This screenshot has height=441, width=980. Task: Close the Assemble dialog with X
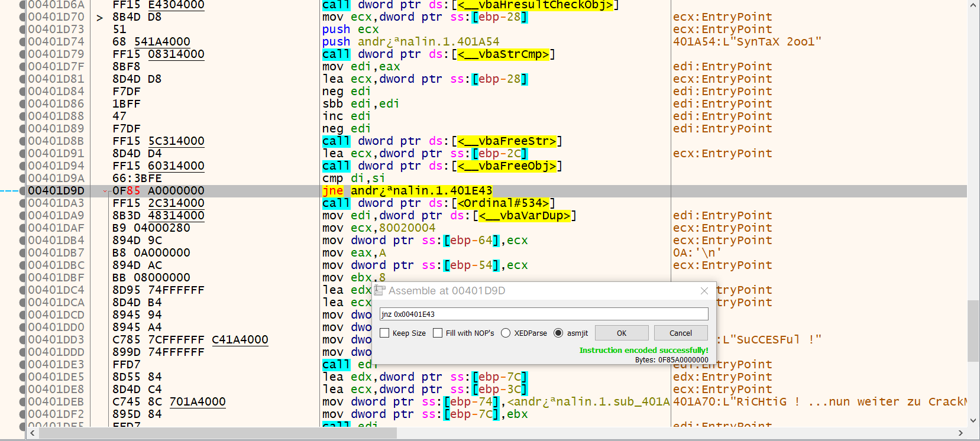(x=704, y=291)
